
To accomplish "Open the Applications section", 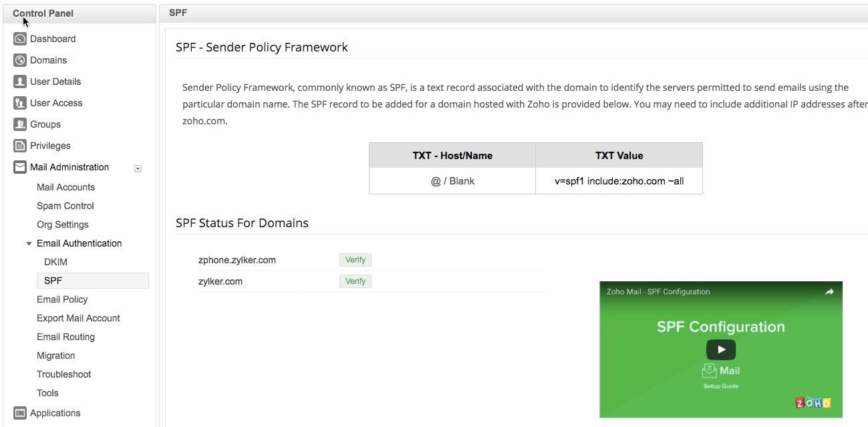I will pos(20,413).
